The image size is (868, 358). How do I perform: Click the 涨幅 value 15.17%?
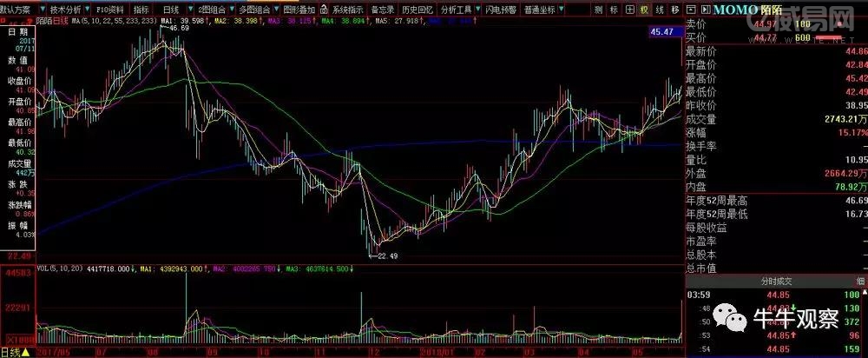(x=853, y=132)
